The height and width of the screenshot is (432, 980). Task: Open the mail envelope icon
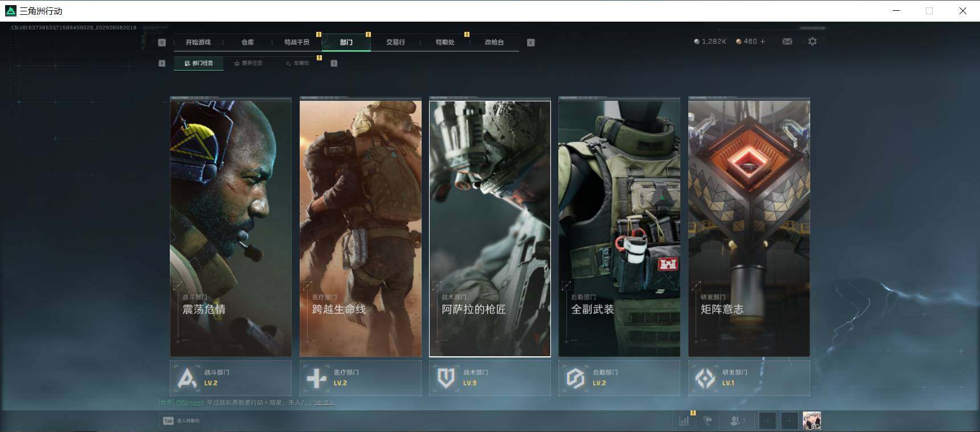pyautogui.click(x=787, y=42)
